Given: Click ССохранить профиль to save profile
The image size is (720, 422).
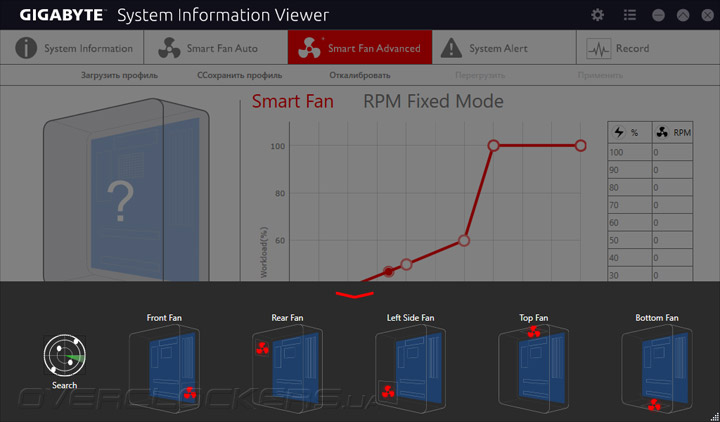Looking at the screenshot, I should 240,75.
